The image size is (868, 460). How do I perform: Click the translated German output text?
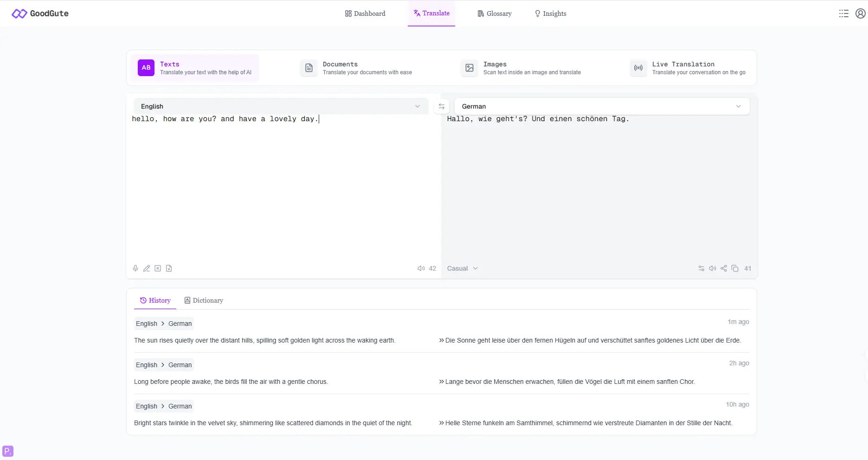click(x=538, y=119)
